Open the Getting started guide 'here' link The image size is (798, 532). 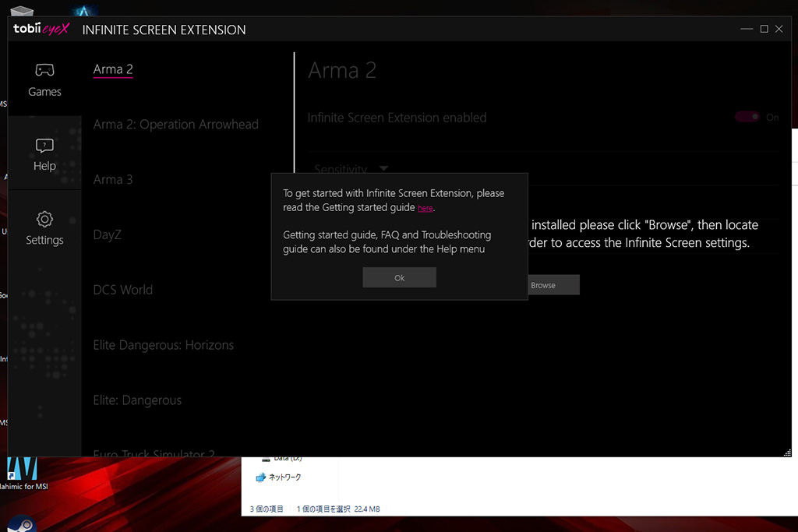(425, 208)
